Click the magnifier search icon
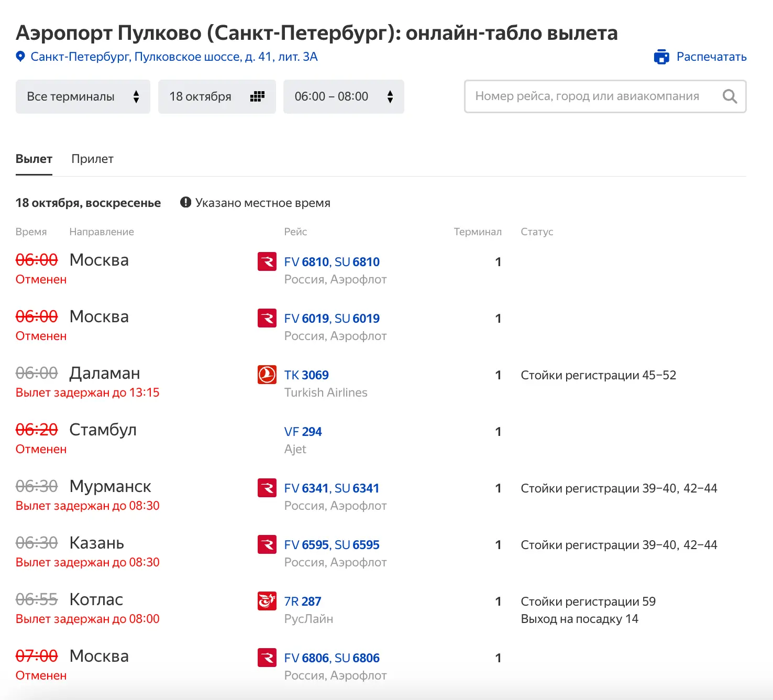773x700 pixels. point(730,96)
